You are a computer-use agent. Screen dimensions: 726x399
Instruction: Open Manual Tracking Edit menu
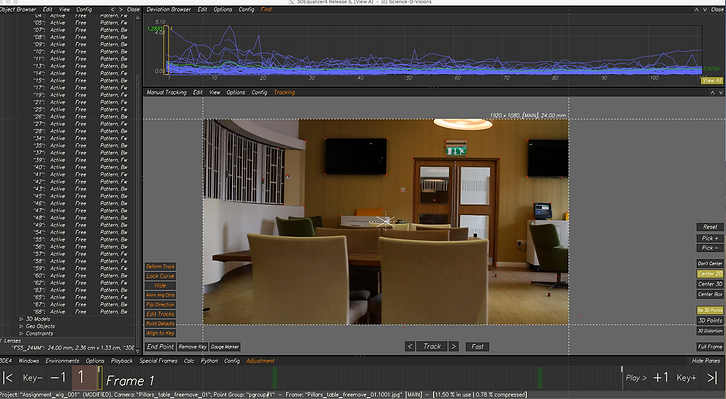coord(198,92)
